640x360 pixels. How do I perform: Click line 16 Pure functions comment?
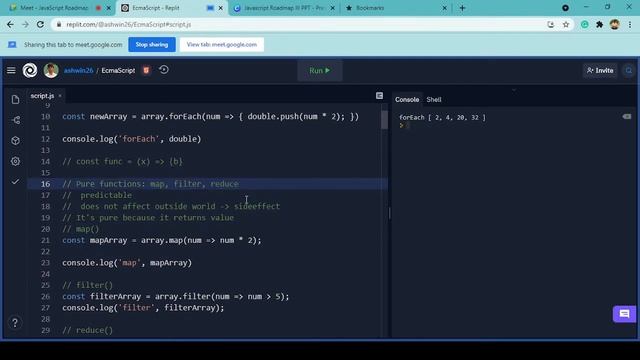150,184
